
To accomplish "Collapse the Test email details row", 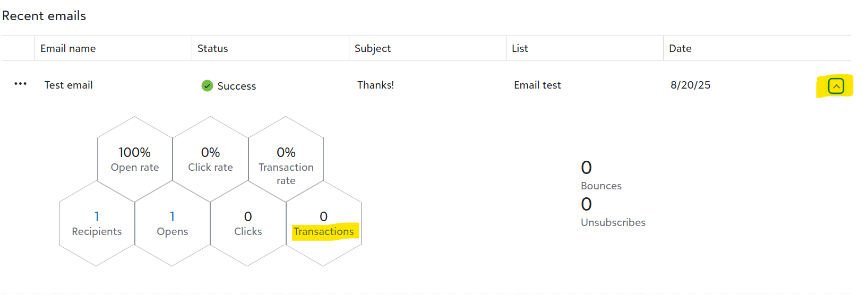I will [x=836, y=86].
